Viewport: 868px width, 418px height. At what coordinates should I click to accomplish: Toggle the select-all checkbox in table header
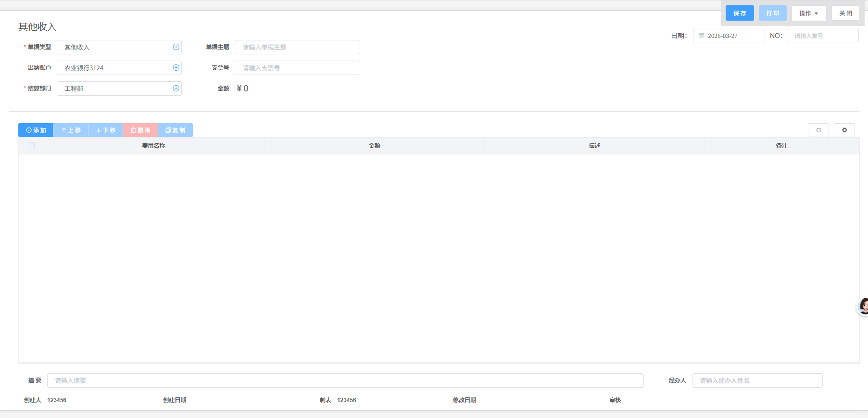click(31, 146)
